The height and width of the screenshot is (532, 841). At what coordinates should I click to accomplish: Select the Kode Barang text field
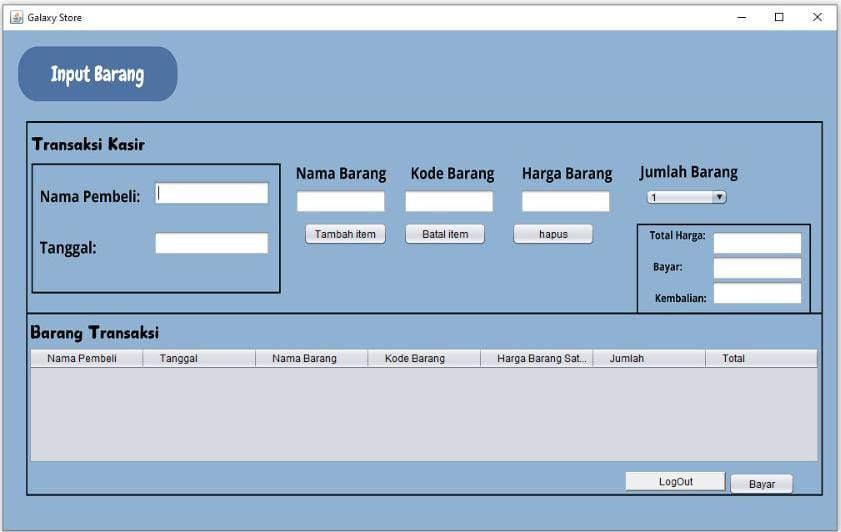click(448, 202)
